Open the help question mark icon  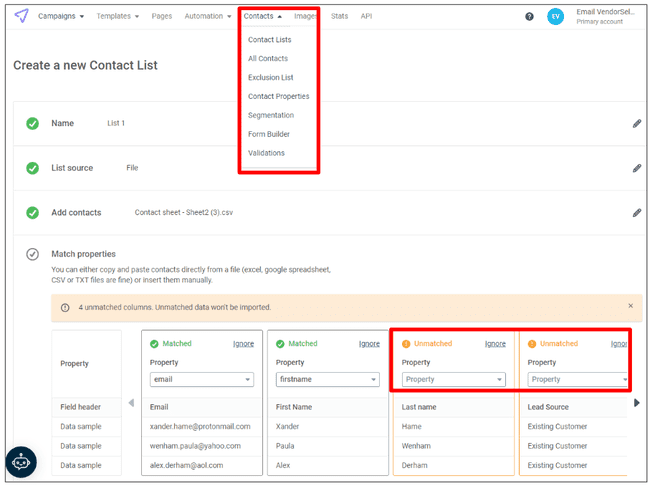click(x=529, y=16)
